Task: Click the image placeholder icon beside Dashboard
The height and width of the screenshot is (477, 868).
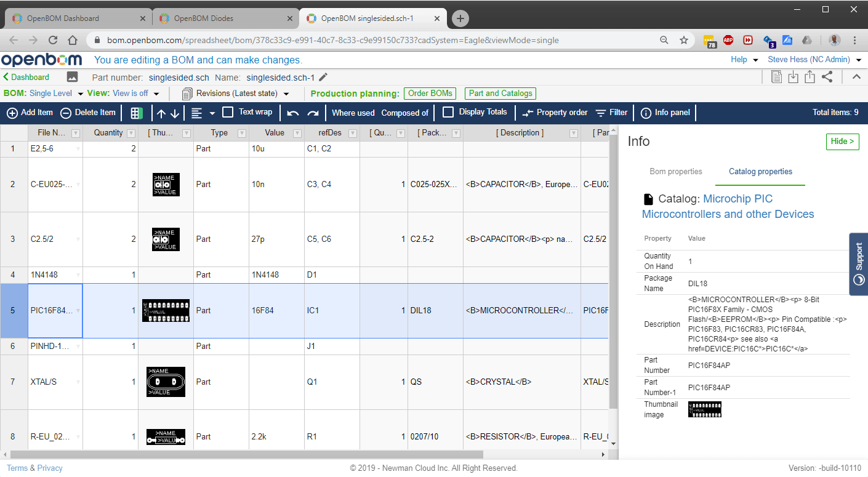Action: point(73,77)
